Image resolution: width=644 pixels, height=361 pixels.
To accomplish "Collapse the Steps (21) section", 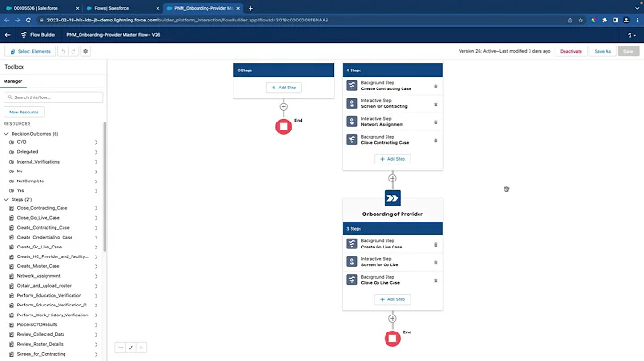I will (6, 200).
